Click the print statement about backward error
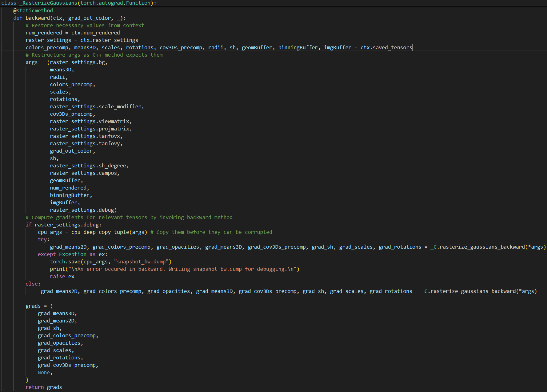The image size is (547, 392). pyautogui.click(x=175, y=269)
